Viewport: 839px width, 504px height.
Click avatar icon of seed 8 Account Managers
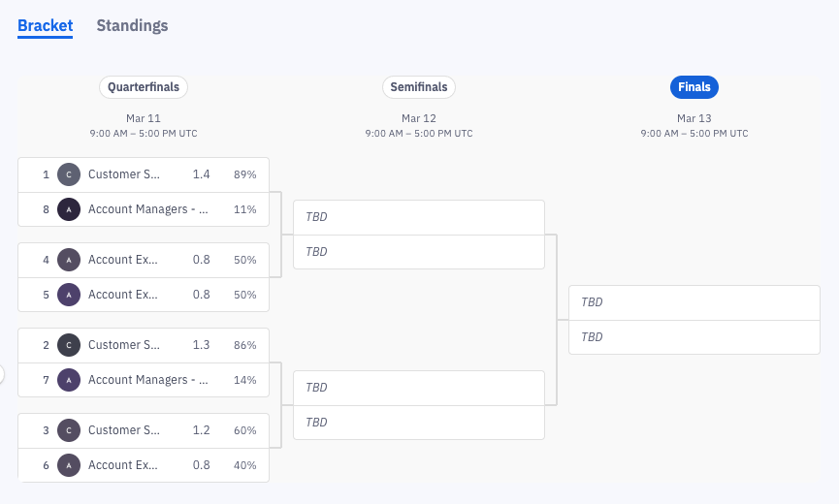[68, 209]
